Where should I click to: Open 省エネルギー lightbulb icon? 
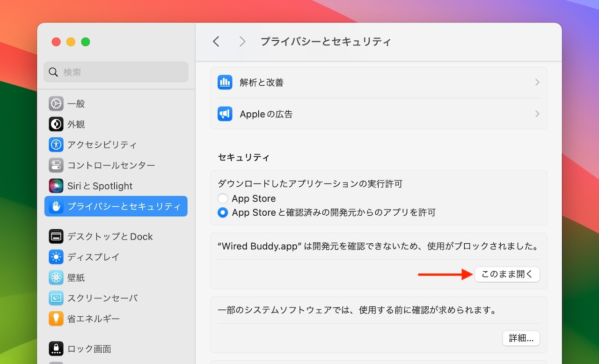tap(56, 319)
